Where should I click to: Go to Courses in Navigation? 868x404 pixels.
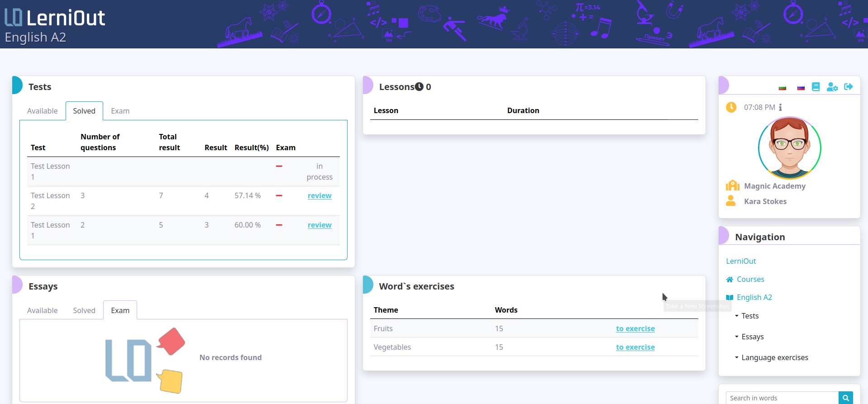[750, 279]
